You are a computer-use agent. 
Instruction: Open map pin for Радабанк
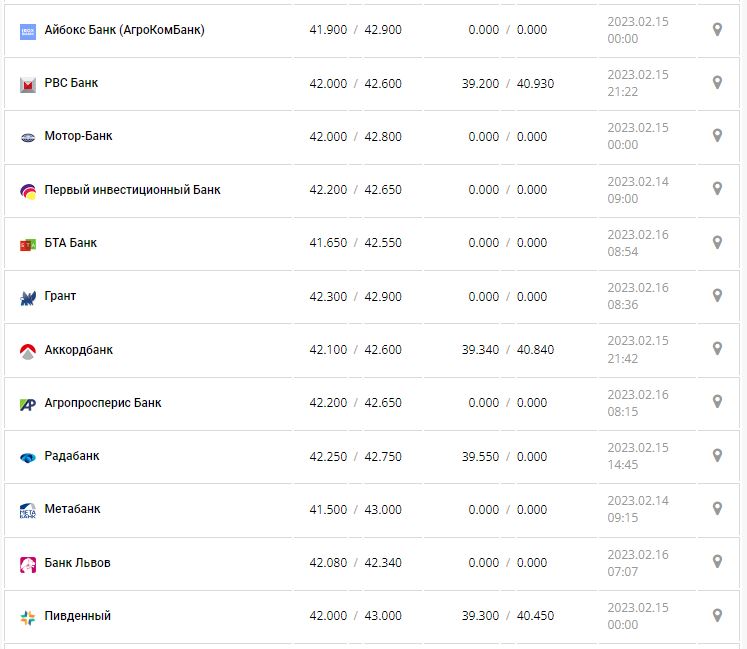[717, 456]
